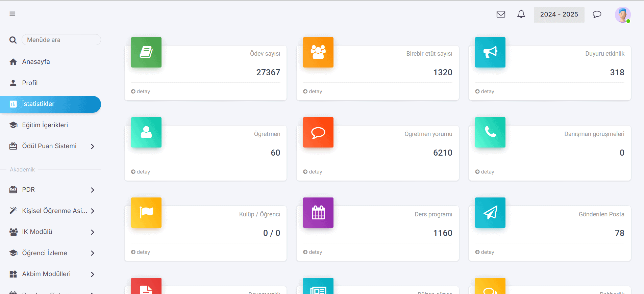This screenshot has width=644, height=294.
Task: Expand the Öğrenci İzleme chevron
Action: click(x=93, y=253)
